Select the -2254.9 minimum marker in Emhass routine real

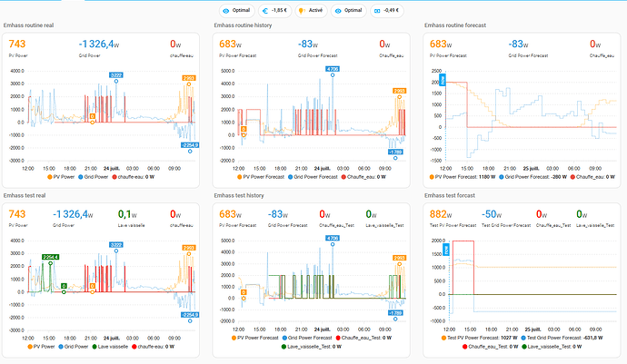(190, 145)
